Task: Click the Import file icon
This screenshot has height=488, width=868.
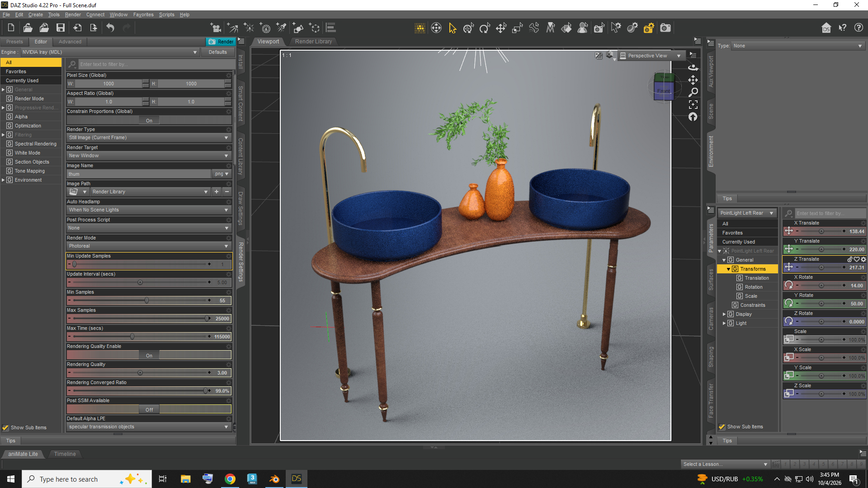Action: 77,28
